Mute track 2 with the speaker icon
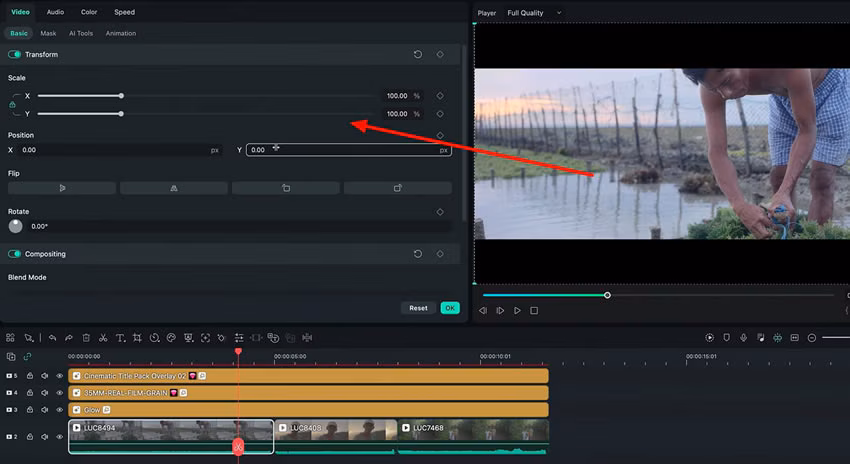The height and width of the screenshot is (464, 850). point(45,436)
